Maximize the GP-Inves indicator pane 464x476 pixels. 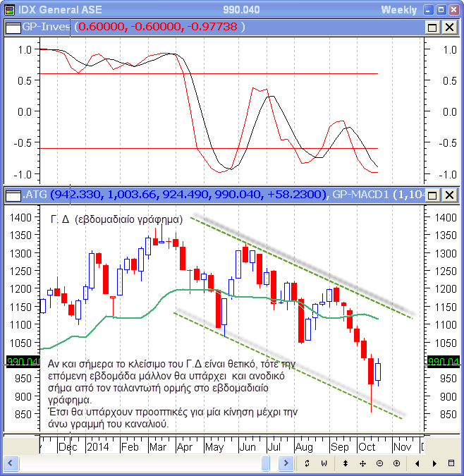point(432,27)
